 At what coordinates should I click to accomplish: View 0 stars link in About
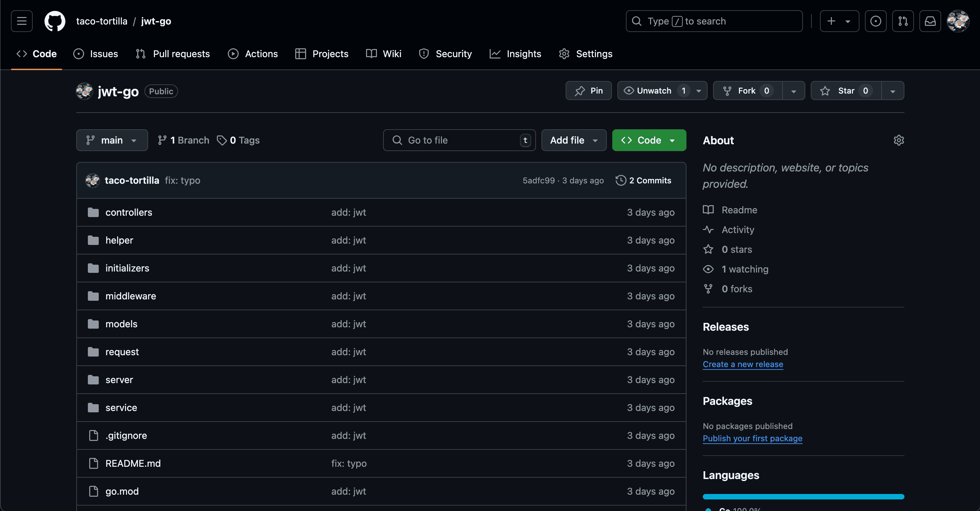click(727, 249)
